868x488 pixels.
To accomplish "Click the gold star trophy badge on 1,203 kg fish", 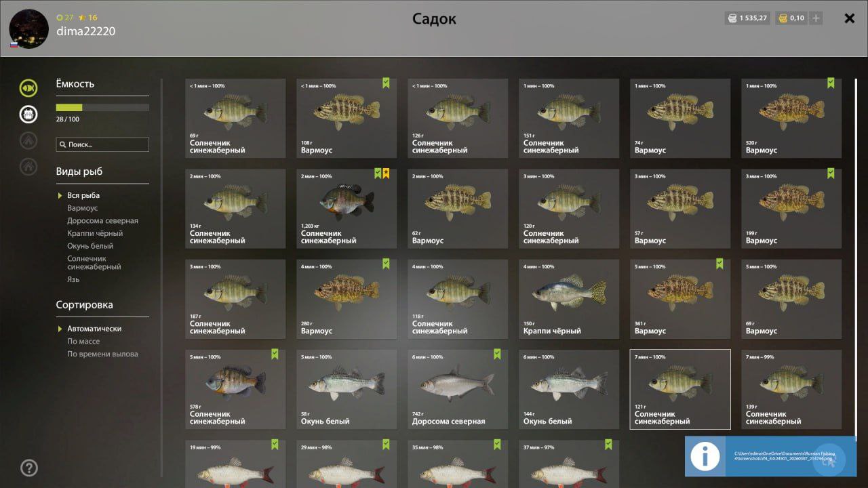I will click(386, 174).
